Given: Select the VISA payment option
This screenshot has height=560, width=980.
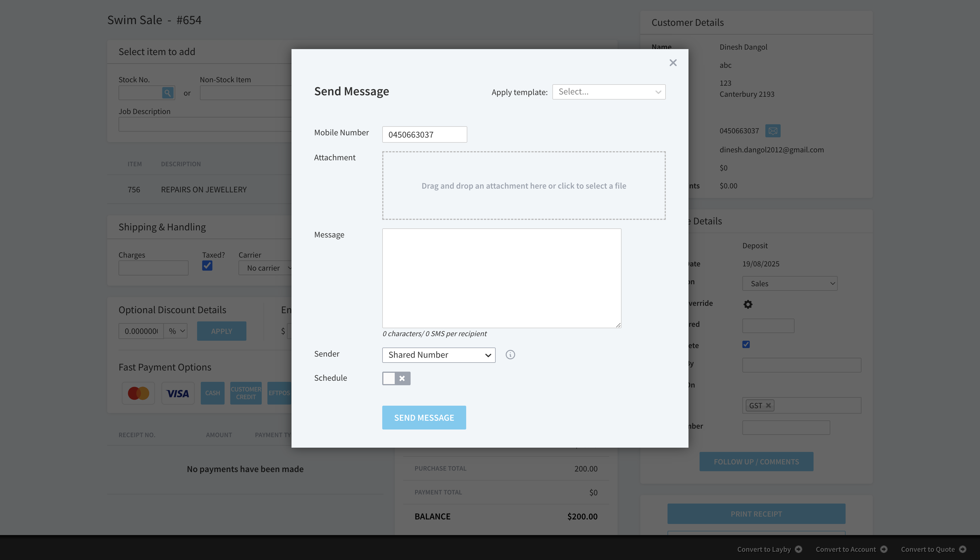Looking at the screenshot, I should [178, 393].
